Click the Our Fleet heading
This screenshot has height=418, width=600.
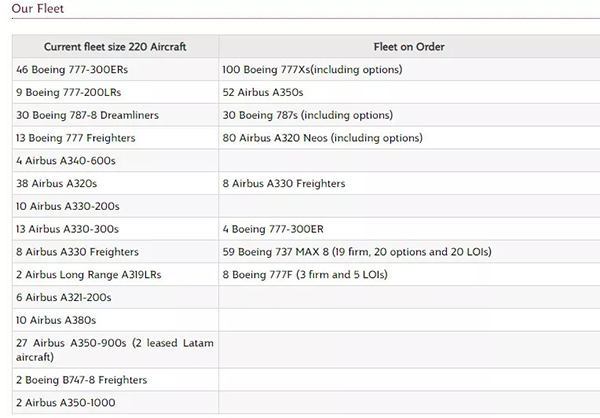pyautogui.click(x=37, y=8)
